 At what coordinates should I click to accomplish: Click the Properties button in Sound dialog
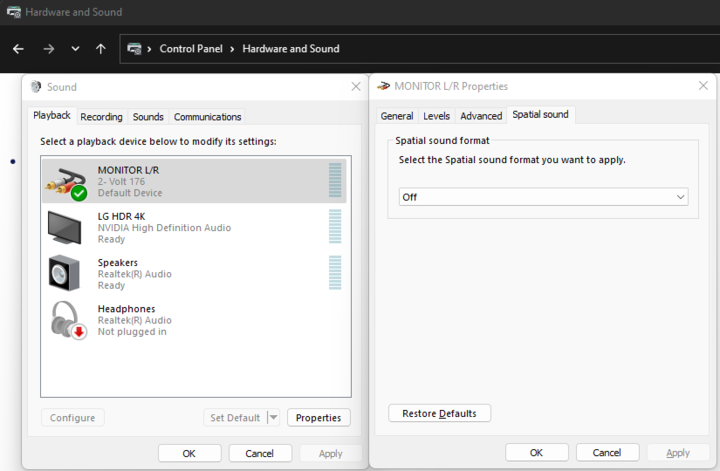[x=318, y=418]
